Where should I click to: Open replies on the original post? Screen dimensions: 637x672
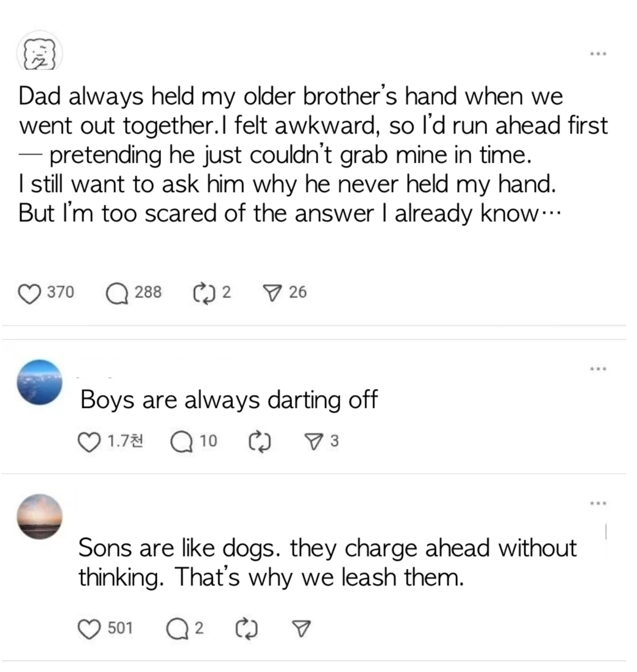[116, 293]
